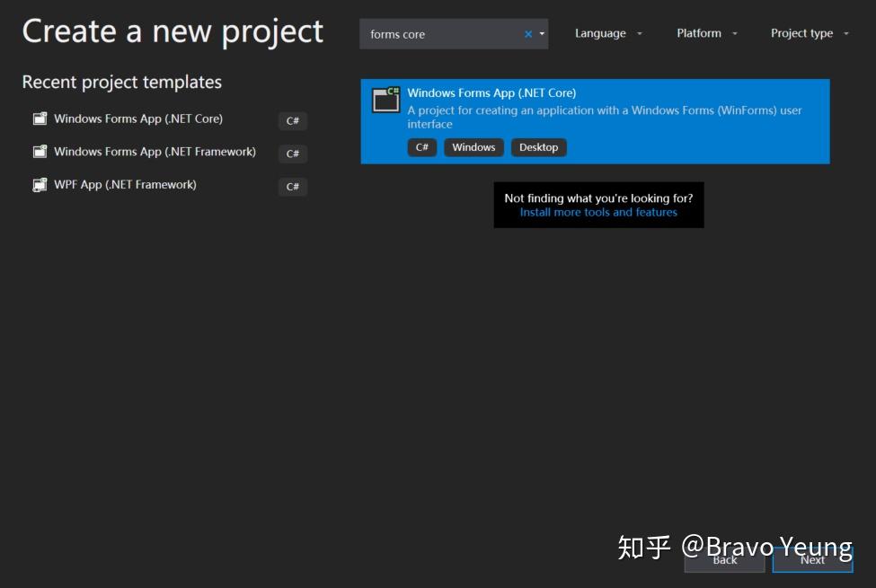Click C# tag next to recent .NET Framework Forms template
Screen dimensions: 876x588
click(293, 154)
